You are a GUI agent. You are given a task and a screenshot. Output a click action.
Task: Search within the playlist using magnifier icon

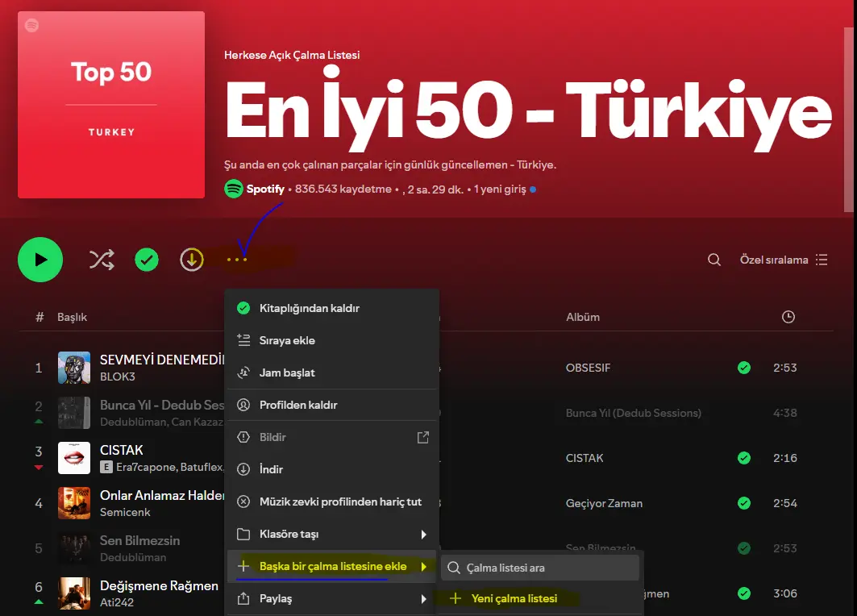point(713,260)
